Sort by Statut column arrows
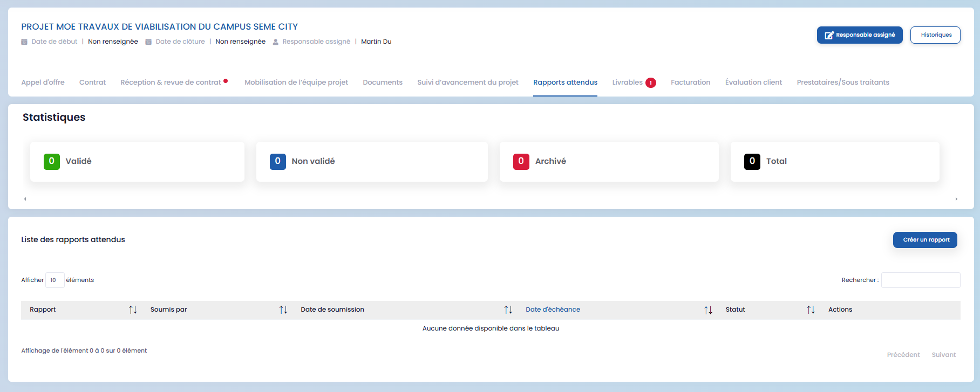Viewport: 980px width, 392px height. tap(811, 310)
